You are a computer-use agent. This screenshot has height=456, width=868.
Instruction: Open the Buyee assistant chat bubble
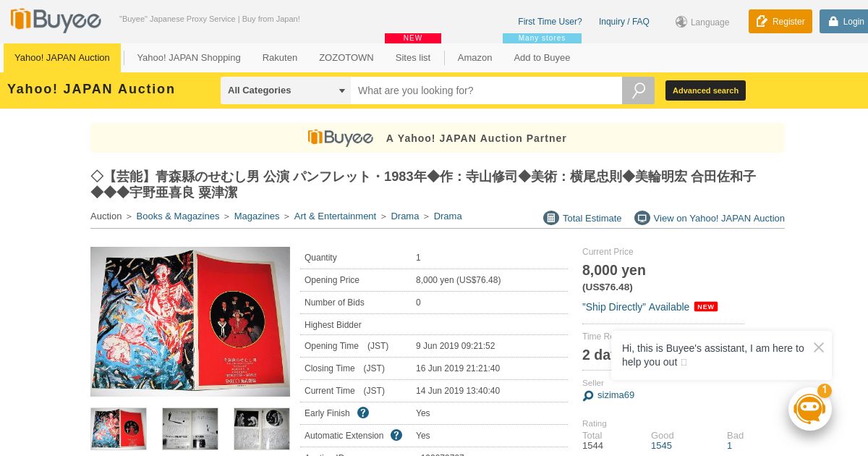(x=809, y=409)
